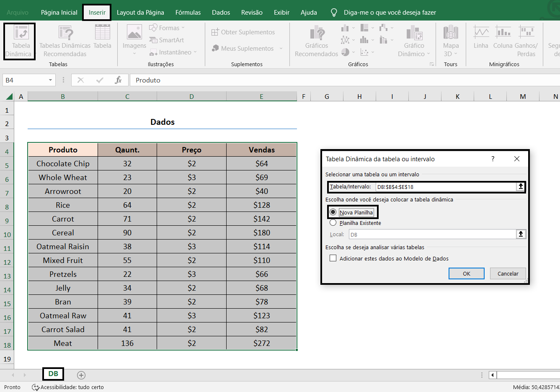Open the Mapa 3D tool
This screenshot has height=392, width=560.
click(x=451, y=41)
